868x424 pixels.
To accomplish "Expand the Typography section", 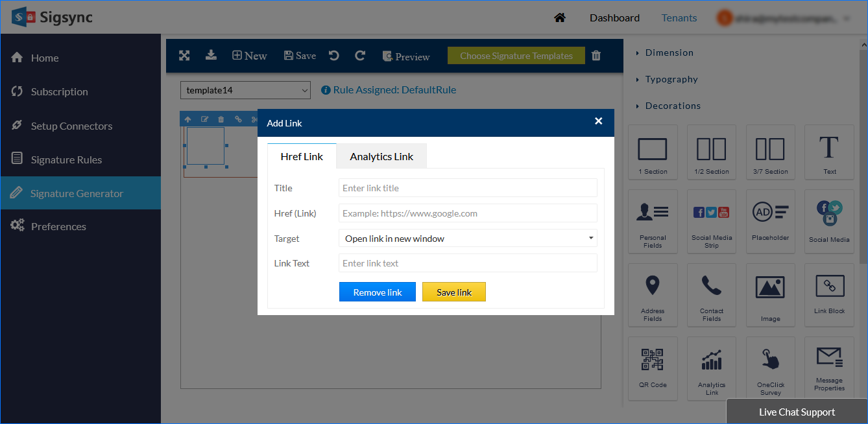I will pyautogui.click(x=671, y=79).
